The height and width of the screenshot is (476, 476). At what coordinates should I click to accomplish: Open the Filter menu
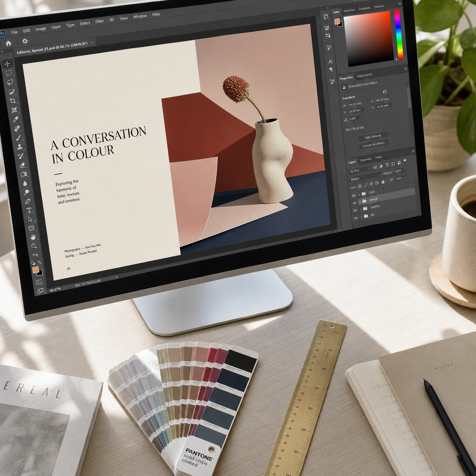[99, 21]
